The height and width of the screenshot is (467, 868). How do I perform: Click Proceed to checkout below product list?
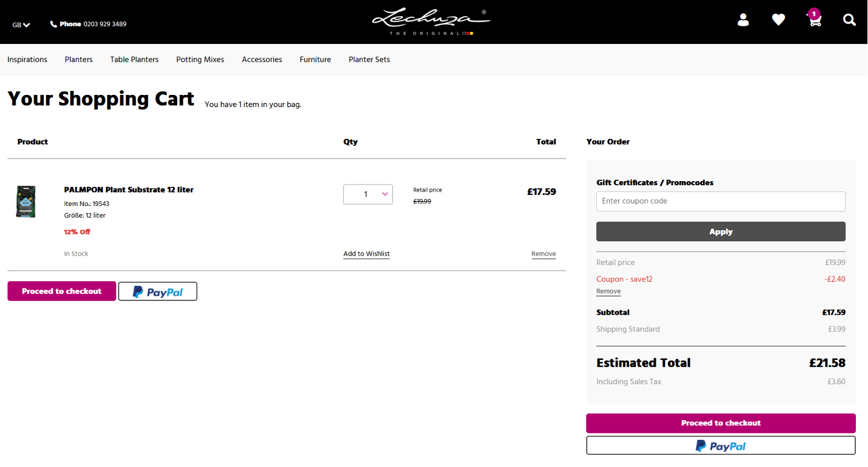pos(62,291)
